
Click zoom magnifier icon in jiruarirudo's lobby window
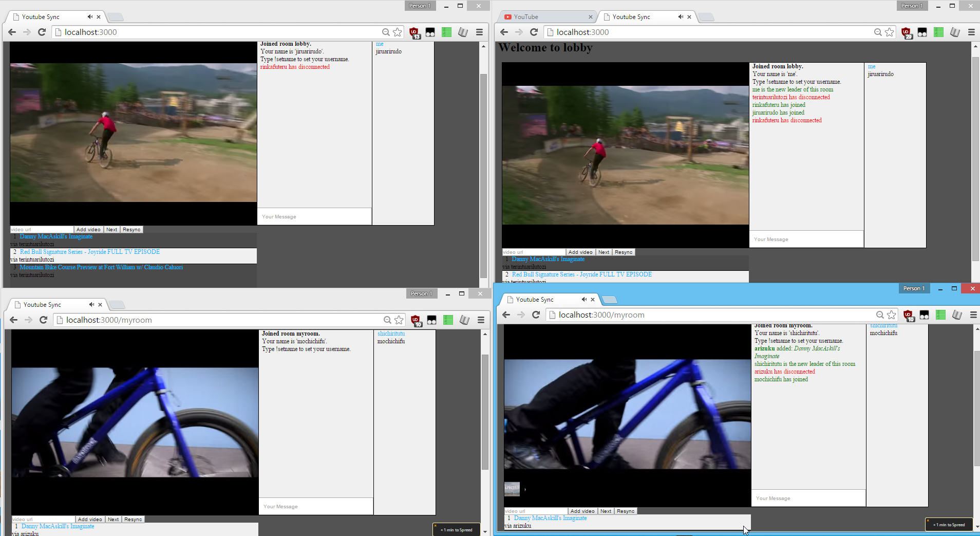[386, 32]
